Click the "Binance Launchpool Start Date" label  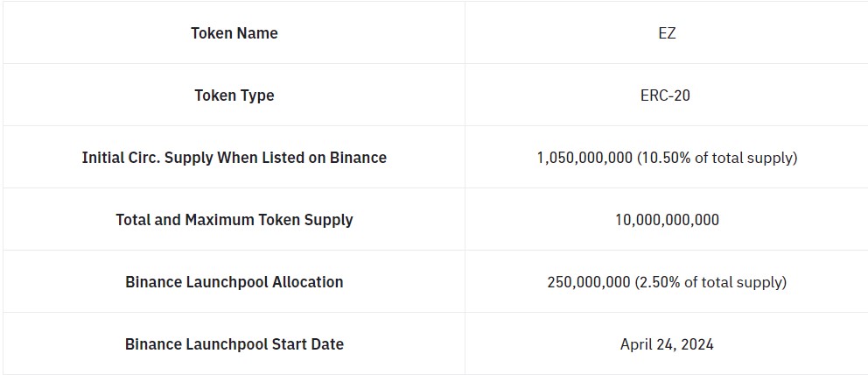point(234,344)
